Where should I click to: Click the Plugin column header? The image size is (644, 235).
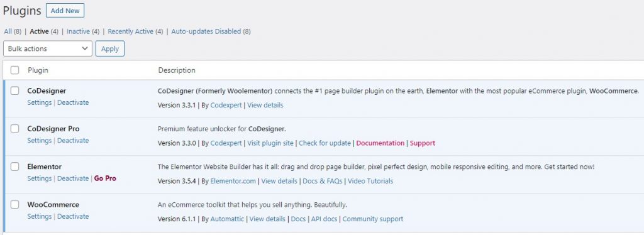38,70
